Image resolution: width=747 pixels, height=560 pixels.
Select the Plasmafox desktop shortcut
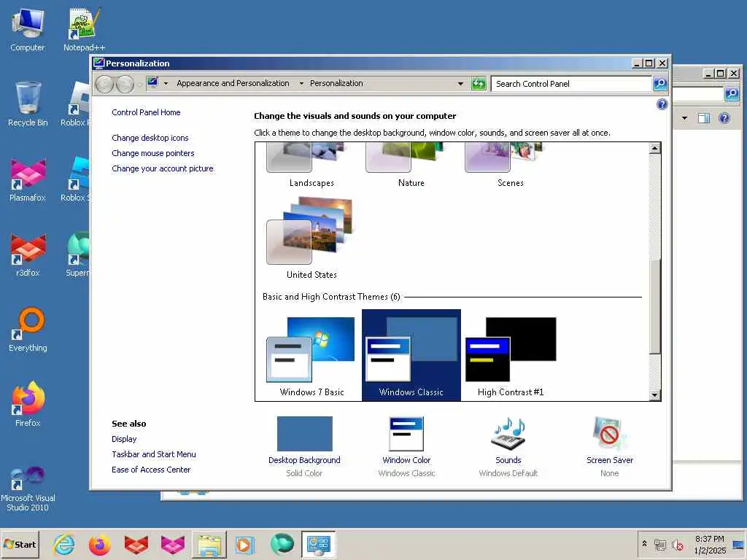point(28,179)
